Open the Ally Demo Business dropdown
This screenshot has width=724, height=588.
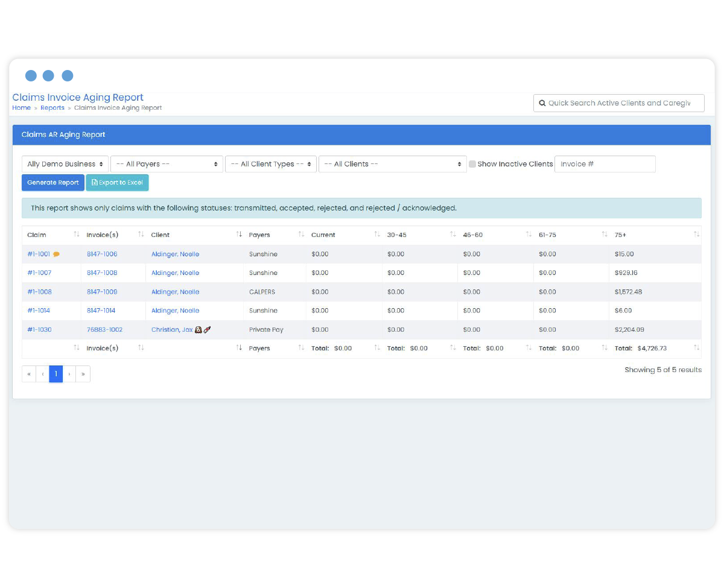(65, 164)
